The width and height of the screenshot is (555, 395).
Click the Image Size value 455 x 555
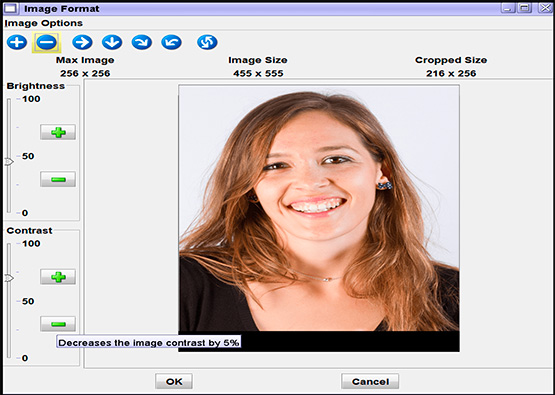[258, 74]
